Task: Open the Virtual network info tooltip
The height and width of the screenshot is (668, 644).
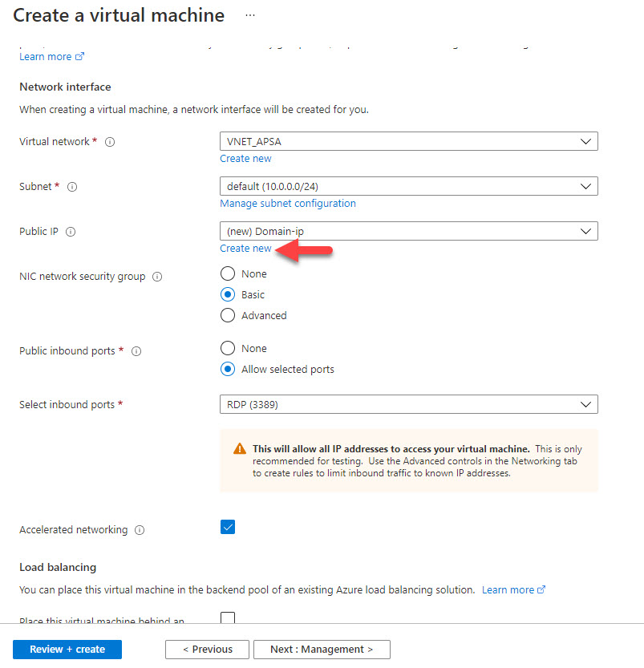Action: click(x=110, y=141)
